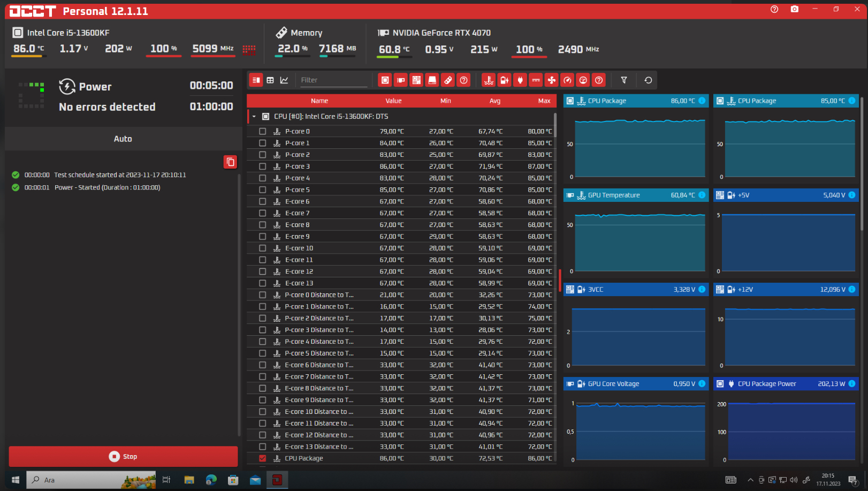868x491 pixels.
Task: Open info for the +5V graph
Action: tap(852, 195)
